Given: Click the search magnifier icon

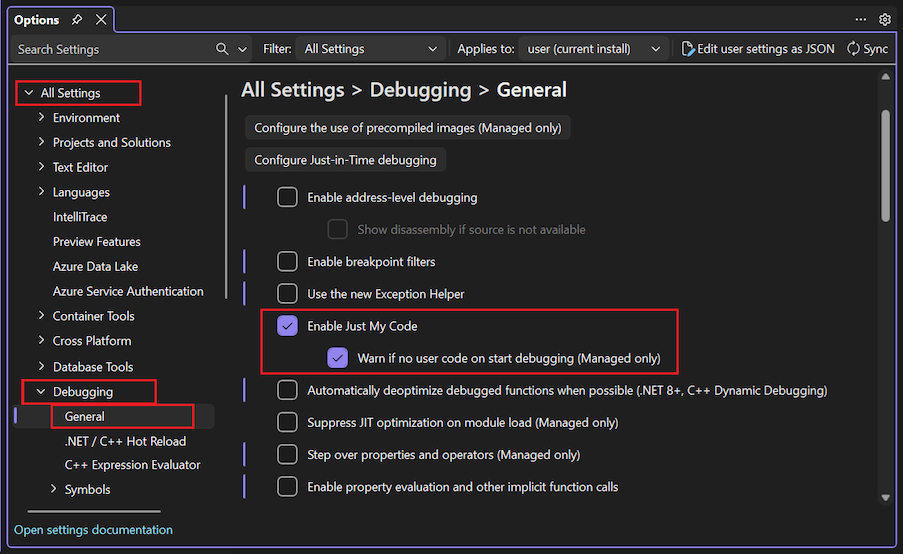Looking at the screenshot, I should coord(222,49).
